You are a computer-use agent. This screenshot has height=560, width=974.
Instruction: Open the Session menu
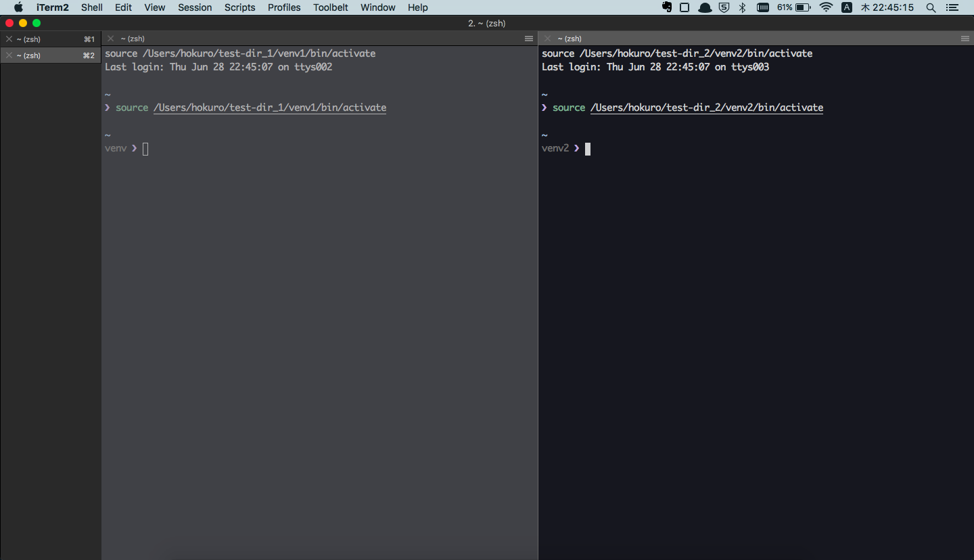195,7
